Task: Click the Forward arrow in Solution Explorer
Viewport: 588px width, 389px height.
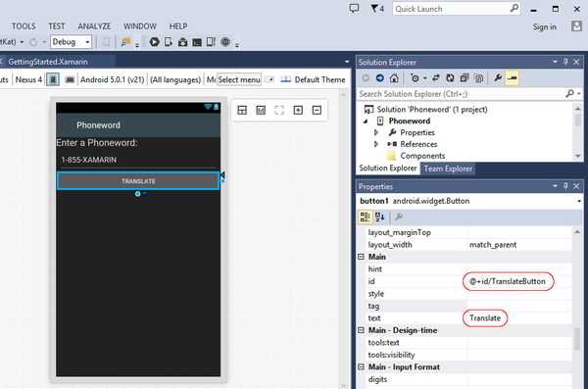Action: [379, 78]
